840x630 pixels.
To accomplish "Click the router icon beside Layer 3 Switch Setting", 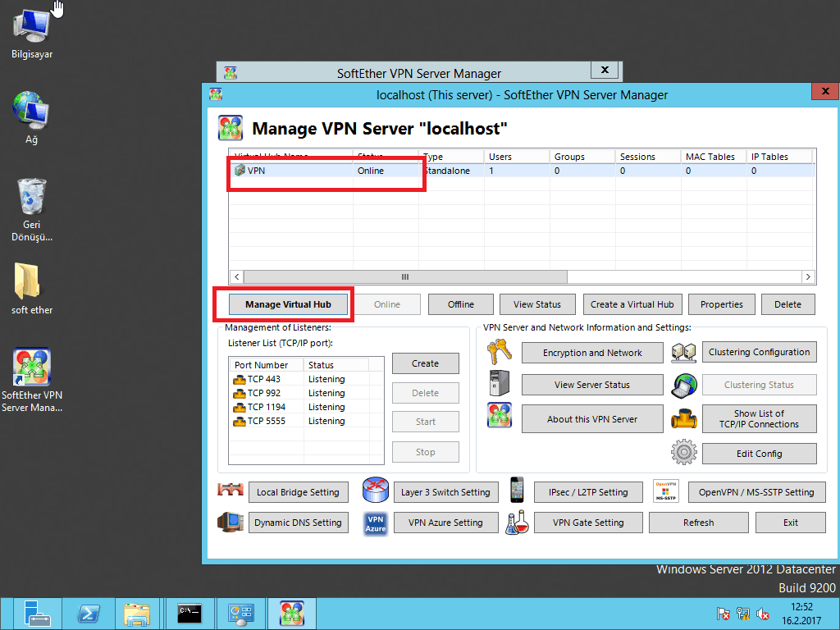I will coord(376,491).
